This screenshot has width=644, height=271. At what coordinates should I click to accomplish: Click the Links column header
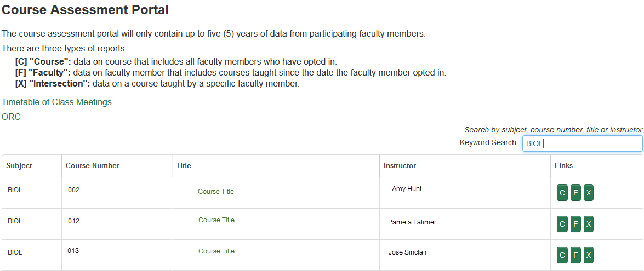click(563, 165)
